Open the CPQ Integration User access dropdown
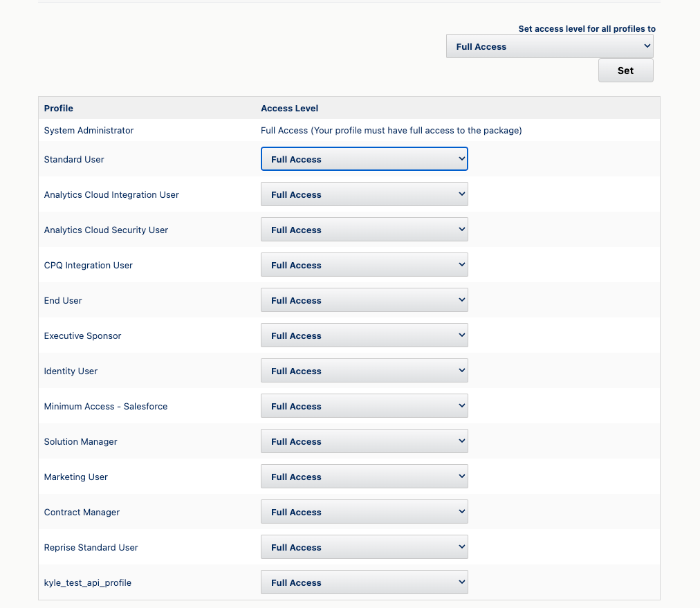This screenshot has height=608, width=700. point(365,264)
